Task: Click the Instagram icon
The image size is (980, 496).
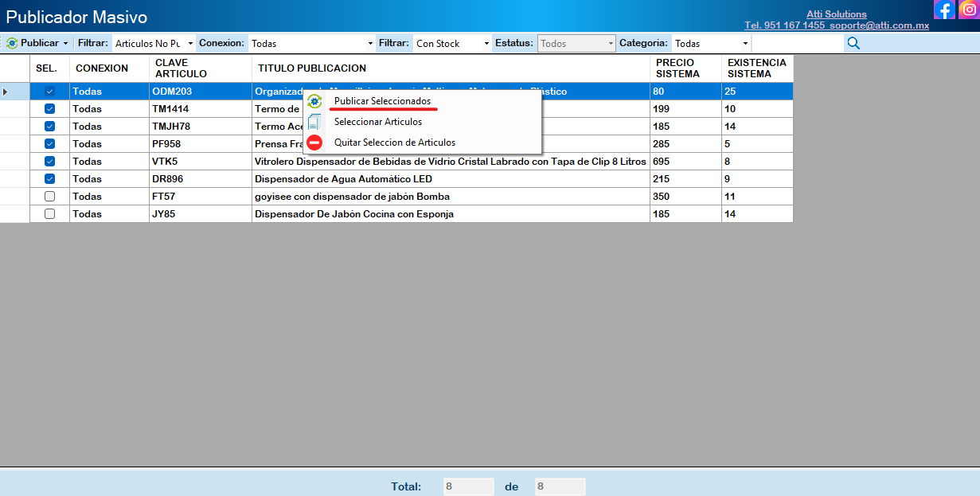Action: coord(969,10)
